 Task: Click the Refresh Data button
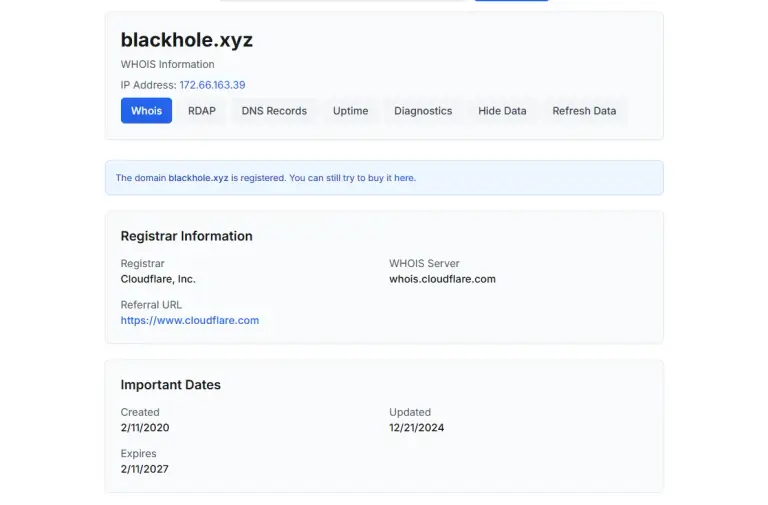(584, 111)
